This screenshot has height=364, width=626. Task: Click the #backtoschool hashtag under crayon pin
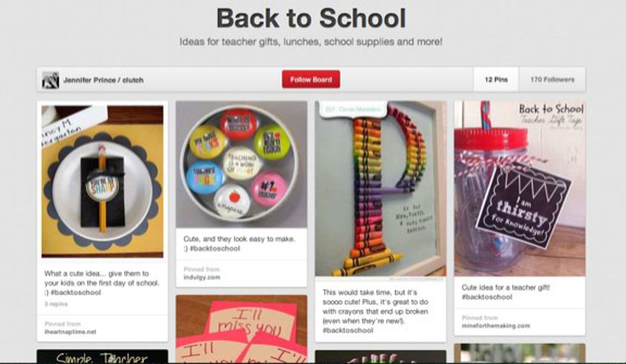point(347,331)
